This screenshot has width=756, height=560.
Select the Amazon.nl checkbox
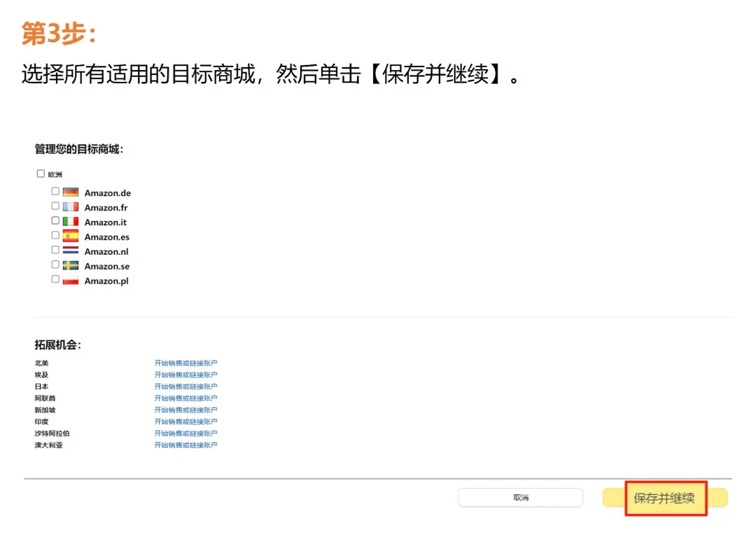55,250
